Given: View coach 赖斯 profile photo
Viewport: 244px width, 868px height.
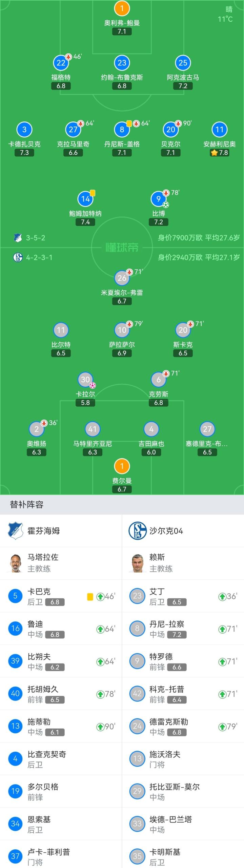Looking at the screenshot, I should 137,563.
